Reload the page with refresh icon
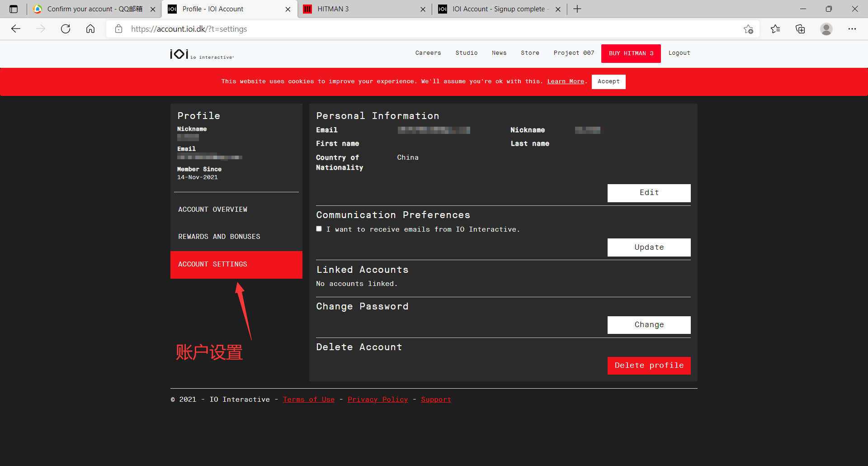868x466 pixels. 66,29
